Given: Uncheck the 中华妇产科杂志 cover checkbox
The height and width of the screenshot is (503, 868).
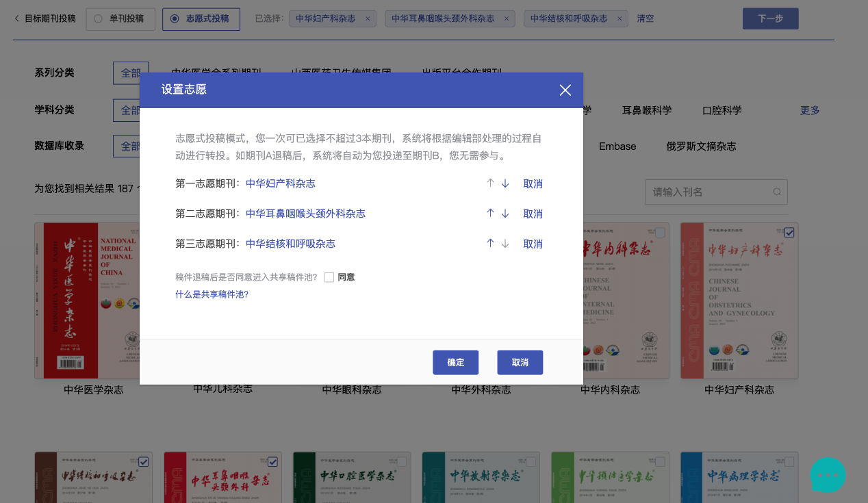Looking at the screenshot, I should point(789,233).
